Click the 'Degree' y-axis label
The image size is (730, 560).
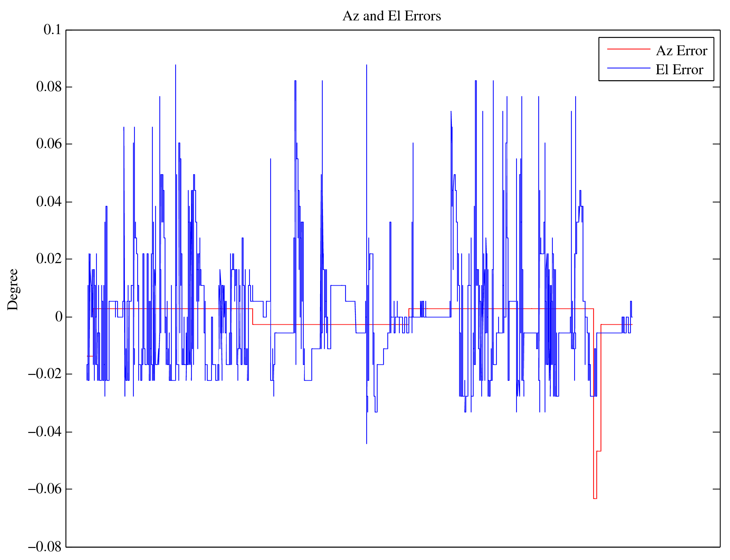pyautogui.click(x=13, y=289)
